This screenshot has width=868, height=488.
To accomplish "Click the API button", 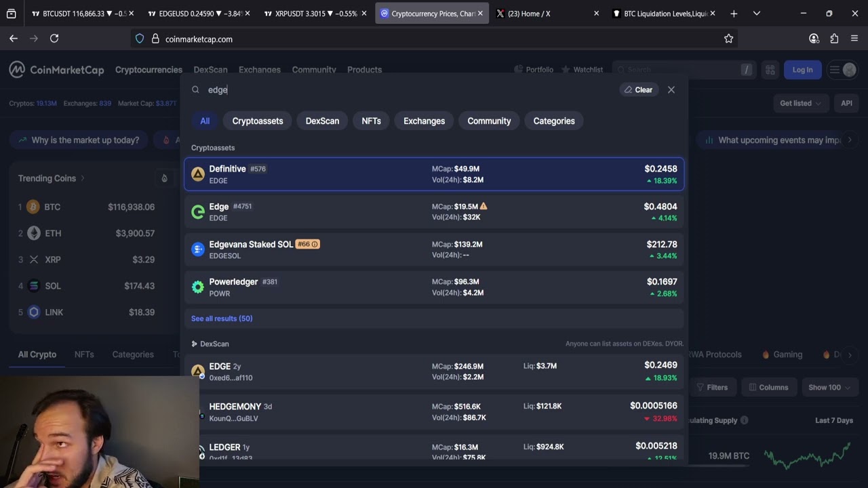I will 846,103.
